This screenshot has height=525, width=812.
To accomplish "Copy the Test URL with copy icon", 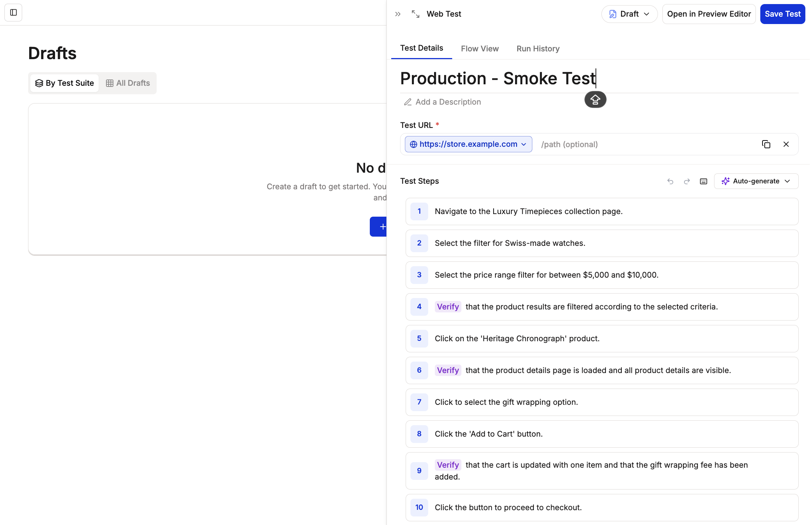I will [x=766, y=144].
